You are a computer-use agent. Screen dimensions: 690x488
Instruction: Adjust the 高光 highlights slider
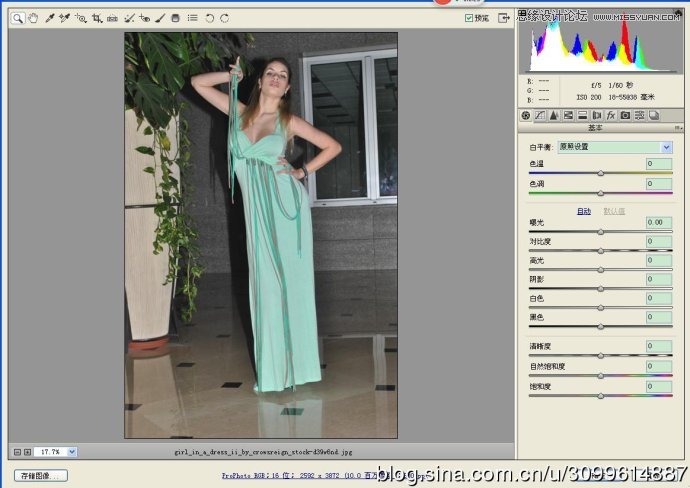tap(601, 270)
